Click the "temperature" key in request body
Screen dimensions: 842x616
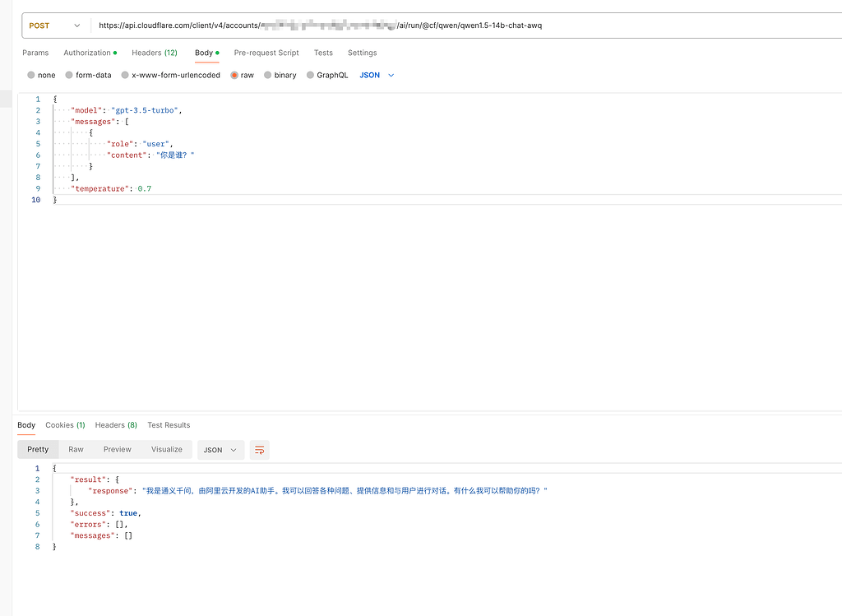click(x=99, y=188)
